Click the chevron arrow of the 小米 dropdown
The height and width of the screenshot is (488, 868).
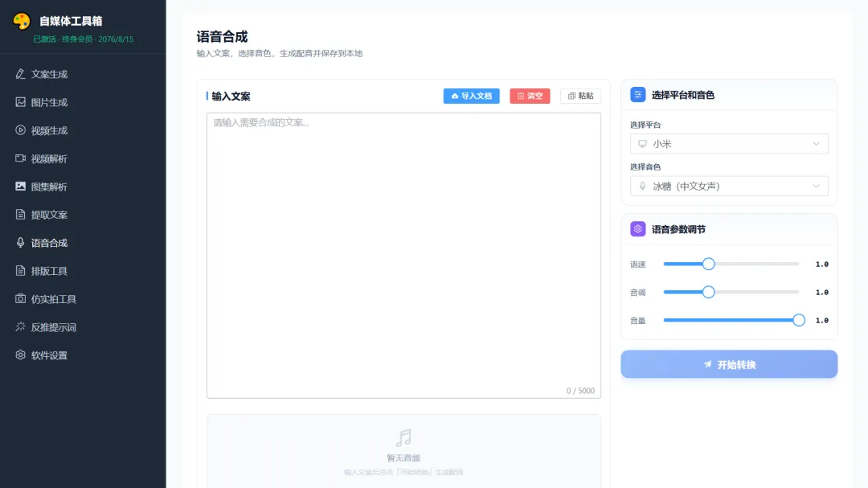pos(816,144)
